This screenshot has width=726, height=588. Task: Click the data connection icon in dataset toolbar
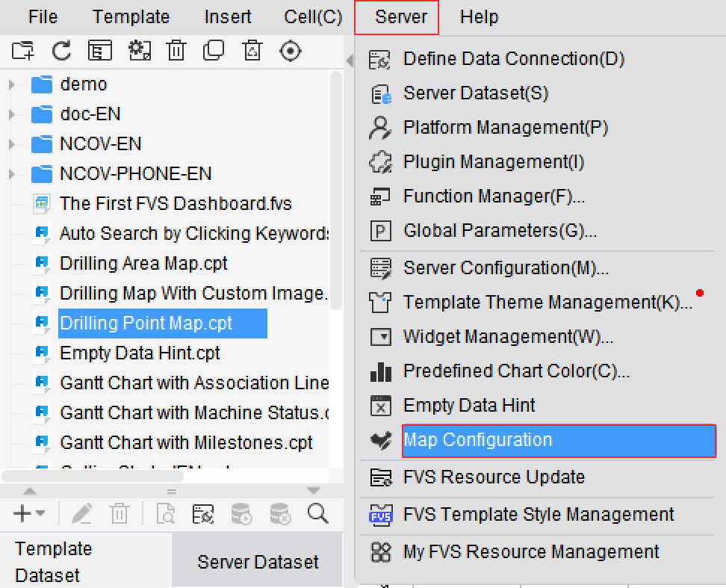(203, 513)
